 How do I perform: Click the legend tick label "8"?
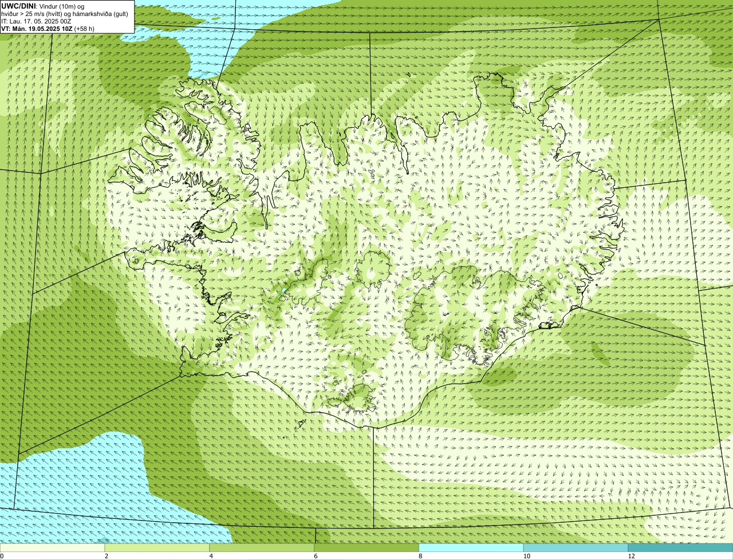coord(420,556)
